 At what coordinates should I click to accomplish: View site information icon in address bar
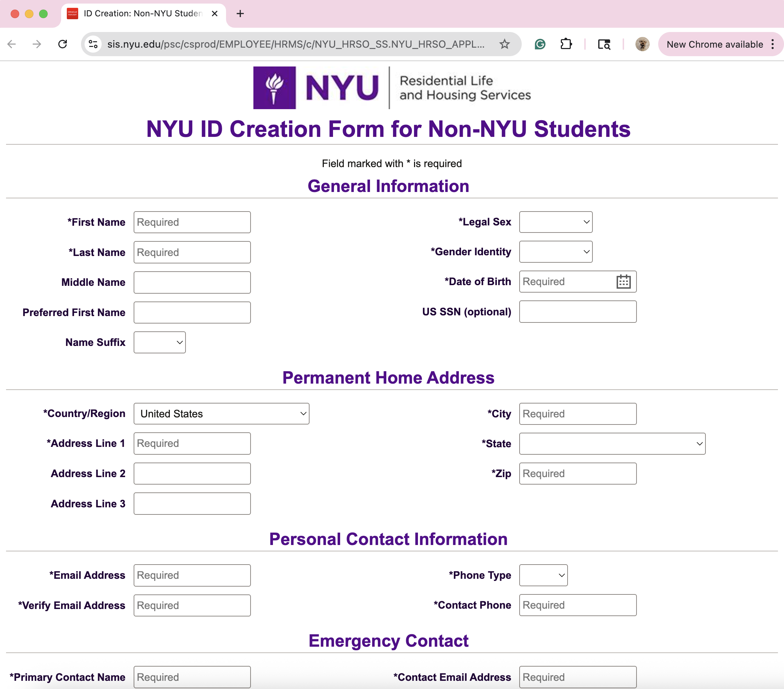tap(93, 44)
